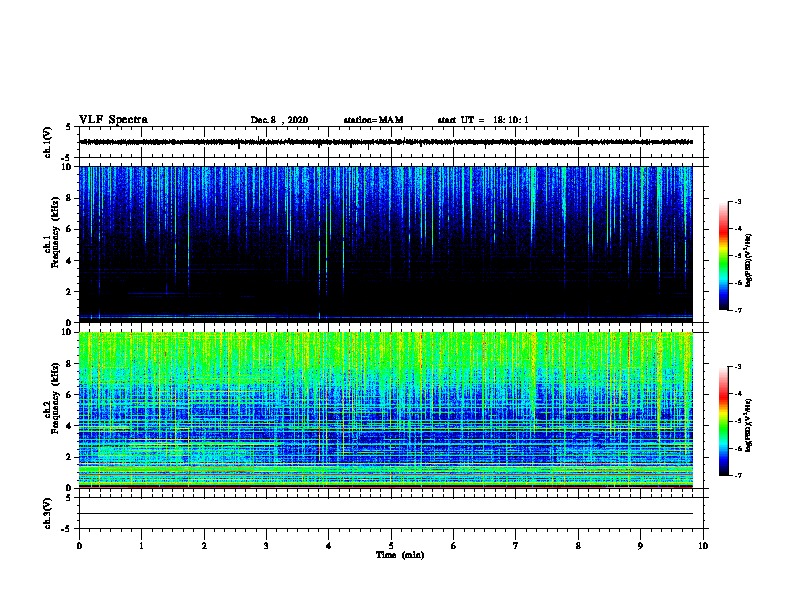This screenshot has width=792, height=612.
Task: Click the ch.1 waveform trace panel
Action: (391, 142)
